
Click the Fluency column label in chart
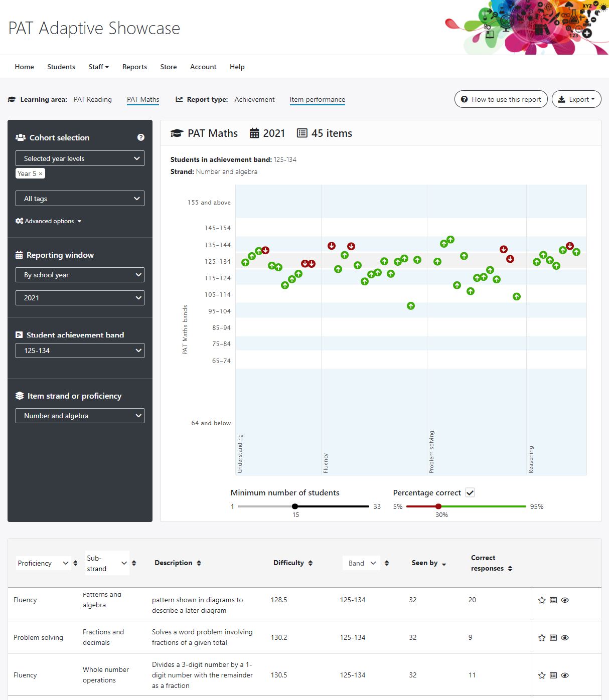(x=326, y=463)
